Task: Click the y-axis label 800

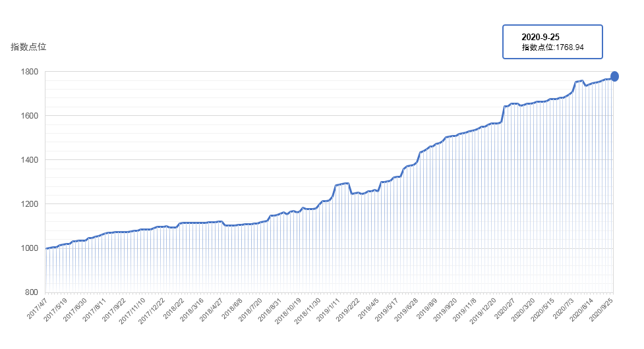Action: pyautogui.click(x=32, y=292)
